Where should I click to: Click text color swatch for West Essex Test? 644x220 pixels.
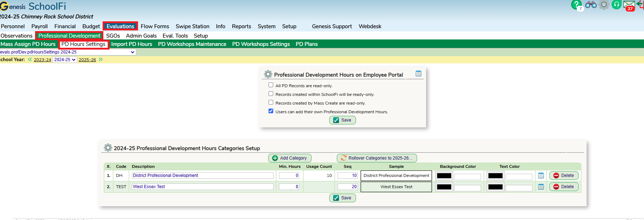[x=495, y=187]
